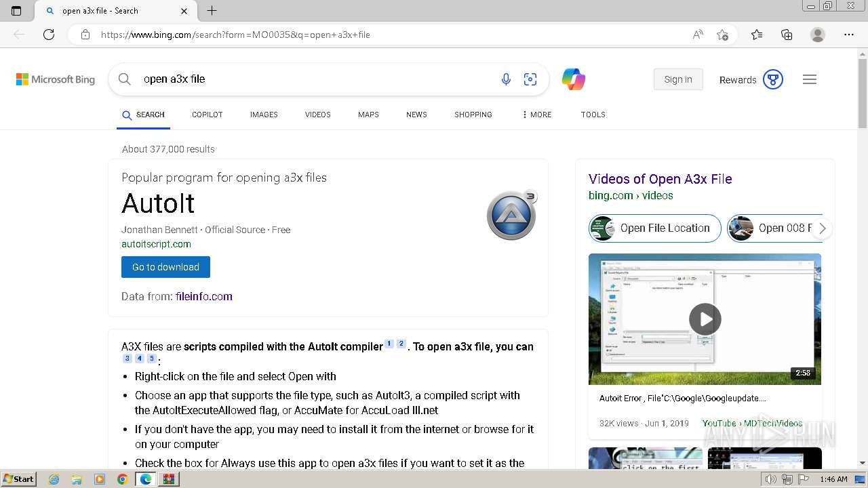868x488 pixels.
Task: Open citation reference 1
Action: tap(389, 344)
